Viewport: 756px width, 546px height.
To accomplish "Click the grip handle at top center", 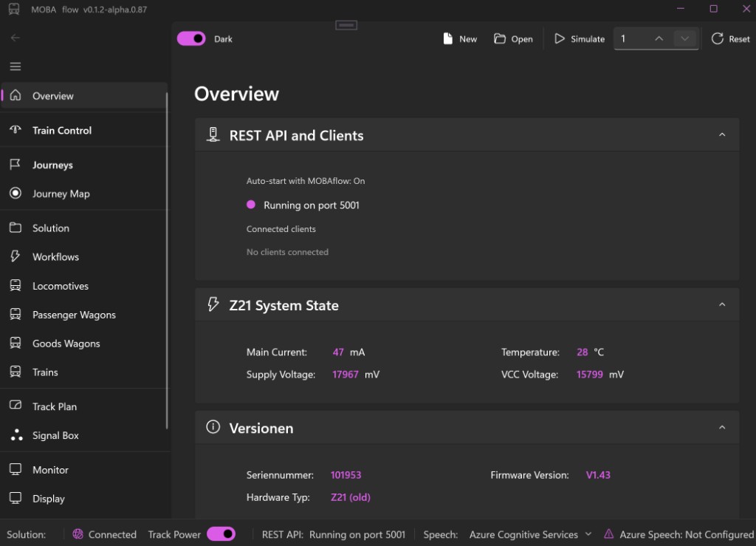I will 346,24.
